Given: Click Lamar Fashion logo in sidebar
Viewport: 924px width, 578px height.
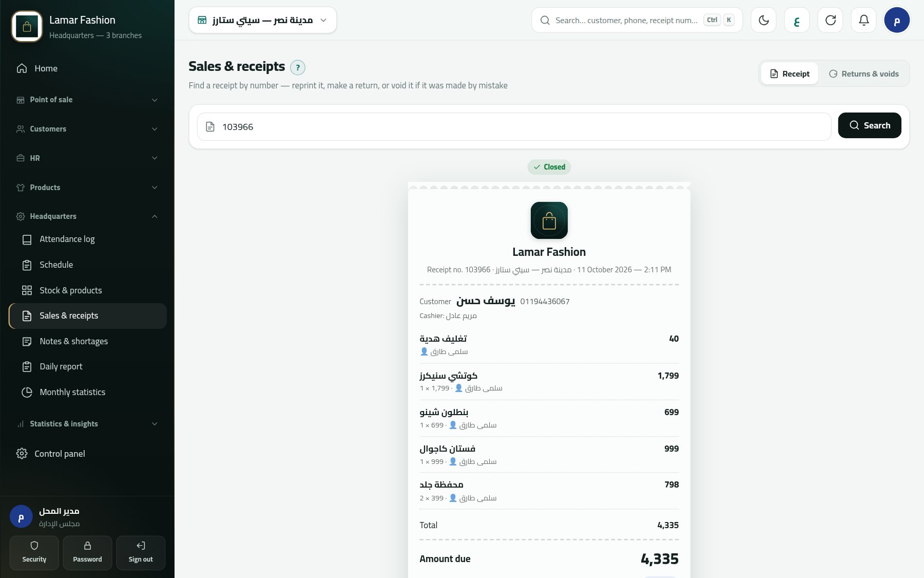Looking at the screenshot, I should coord(27,26).
